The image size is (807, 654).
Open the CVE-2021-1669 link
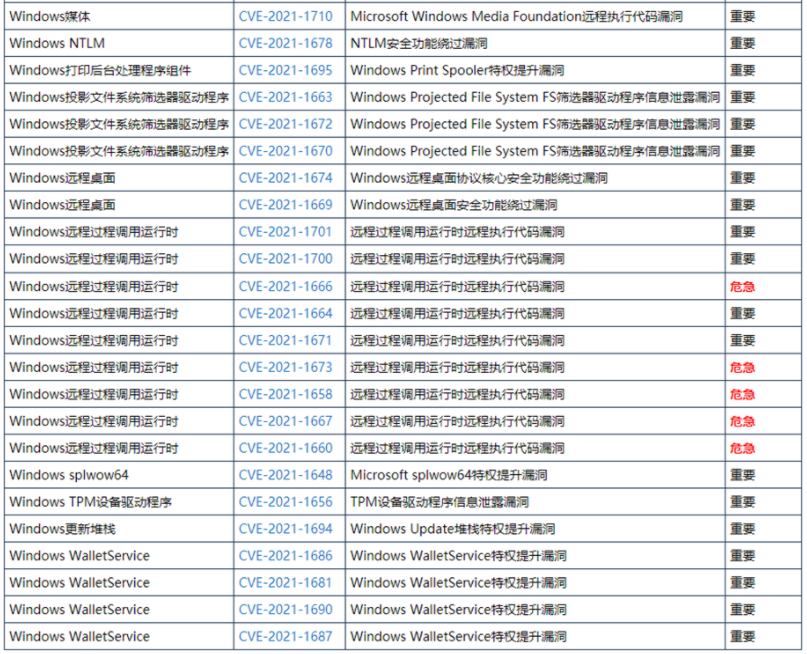[x=286, y=205]
